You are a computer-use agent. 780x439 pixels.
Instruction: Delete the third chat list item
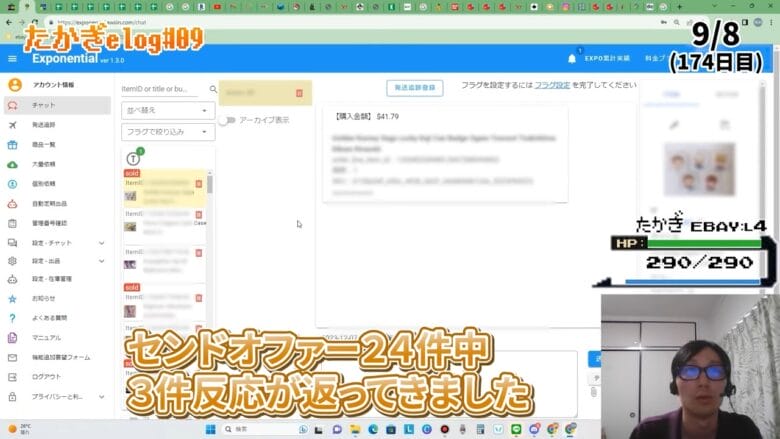199,253
